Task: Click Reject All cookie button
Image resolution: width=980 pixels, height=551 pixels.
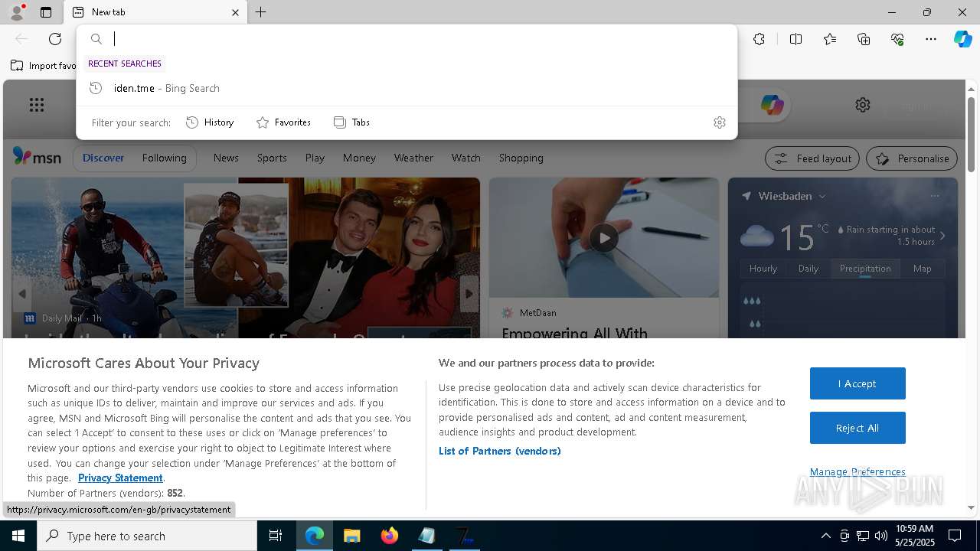Action: 857,428
